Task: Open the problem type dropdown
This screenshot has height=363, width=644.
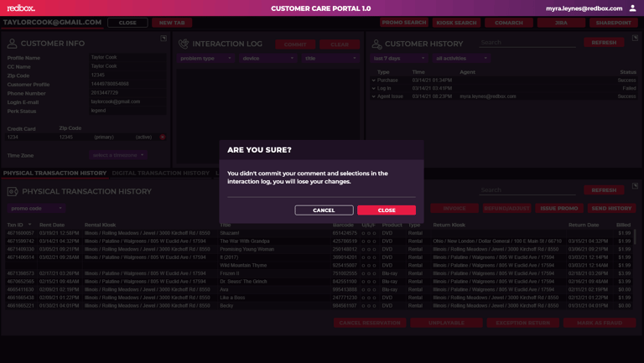Action: point(205,59)
